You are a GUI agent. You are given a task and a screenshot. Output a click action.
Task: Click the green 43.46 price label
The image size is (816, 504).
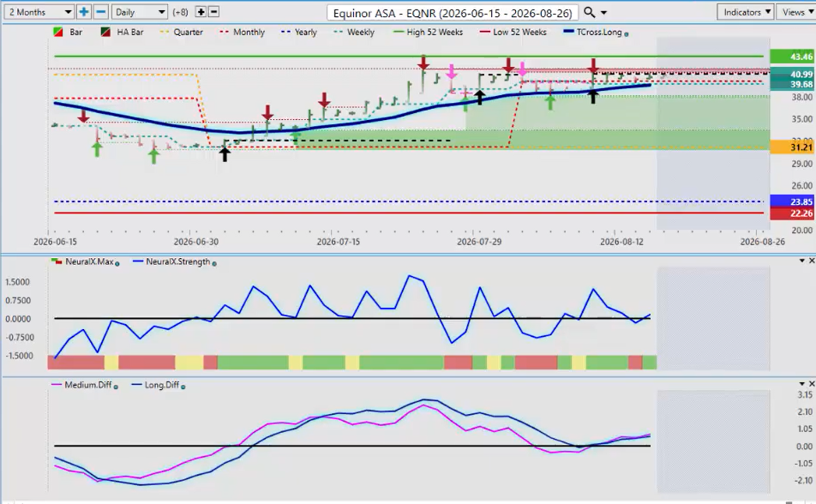[x=791, y=57]
